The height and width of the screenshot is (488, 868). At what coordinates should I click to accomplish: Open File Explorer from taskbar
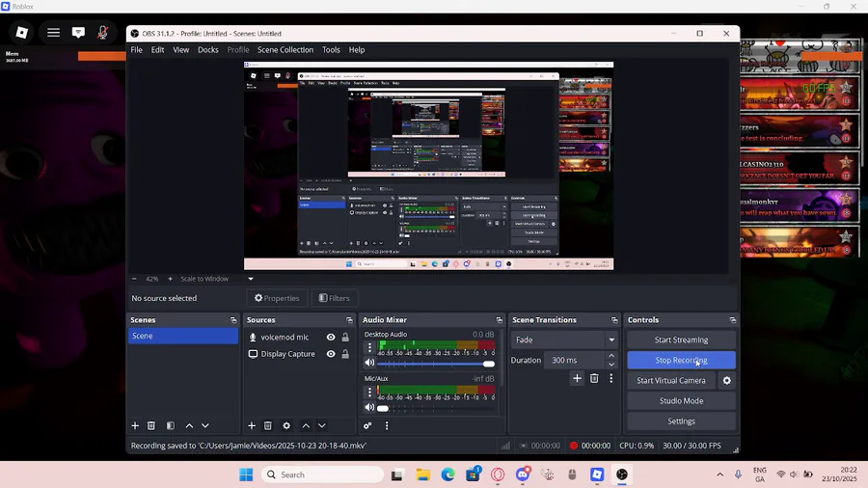coord(423,474)
